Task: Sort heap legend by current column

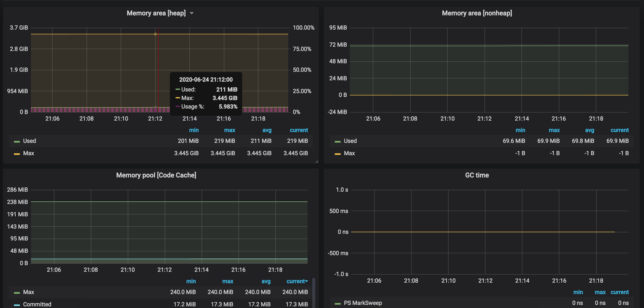Action: point(299,130)
